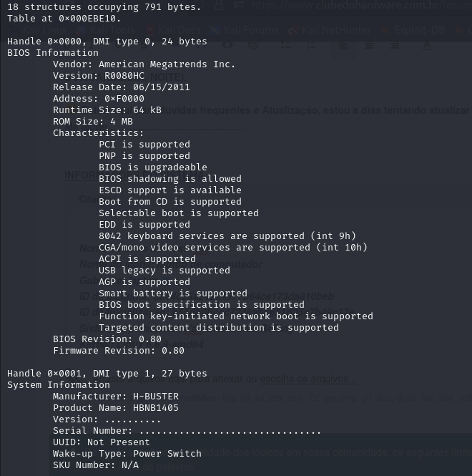Screen dimensions: 472x476
Task: Open the Kali Forums bookmark
Action: 244,30
